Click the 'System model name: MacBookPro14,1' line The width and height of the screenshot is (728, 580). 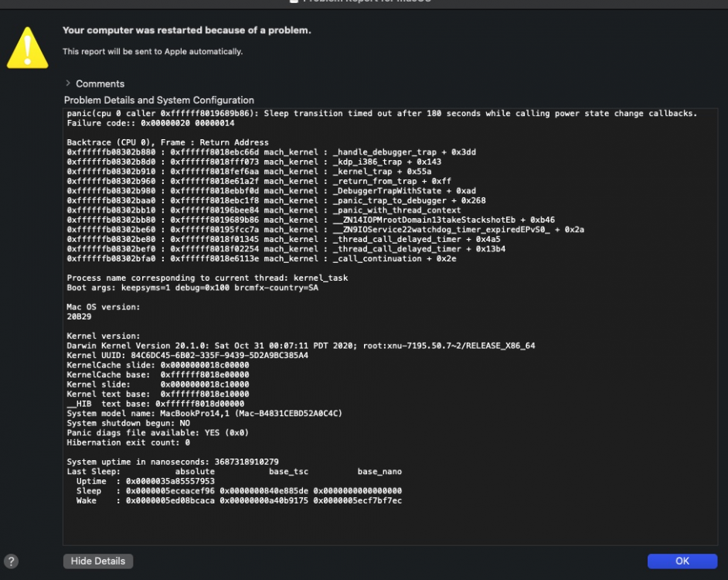[204, 414]
